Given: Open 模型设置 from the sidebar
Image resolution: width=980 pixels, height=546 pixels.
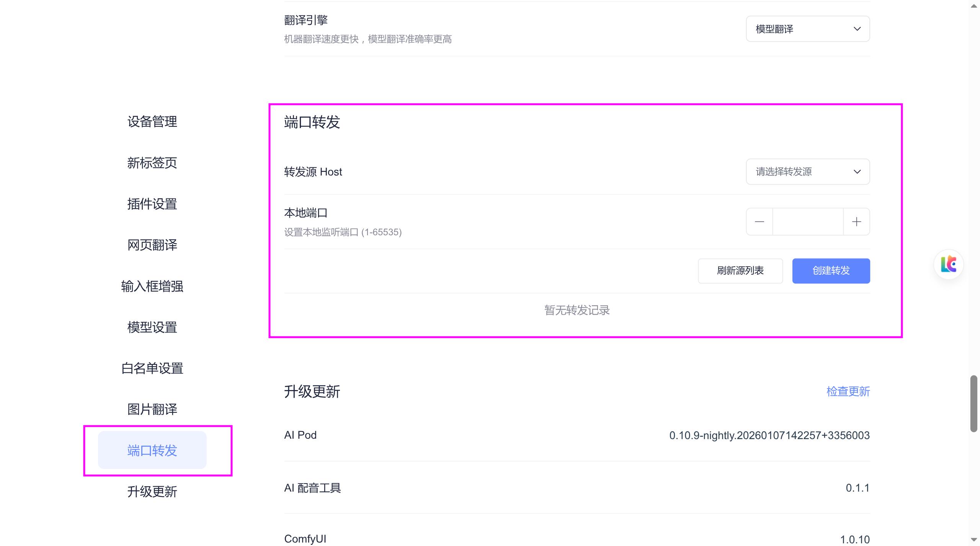Looking at the screenshot, I should (x=152, y=327).
